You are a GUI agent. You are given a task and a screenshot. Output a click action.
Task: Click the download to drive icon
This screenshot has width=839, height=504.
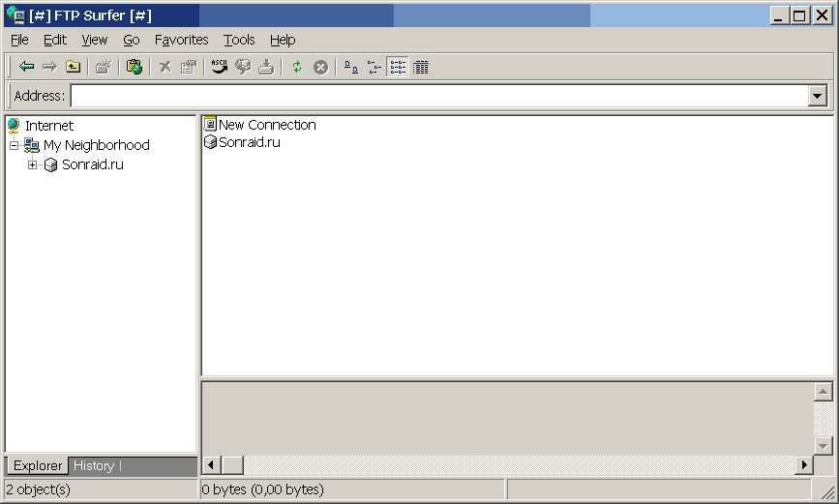[x=266, y=67]
